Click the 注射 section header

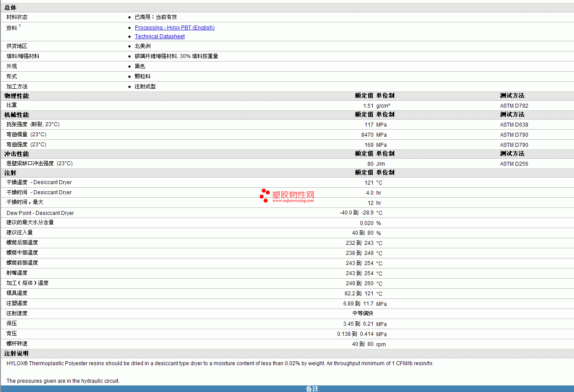coord(11,173)
